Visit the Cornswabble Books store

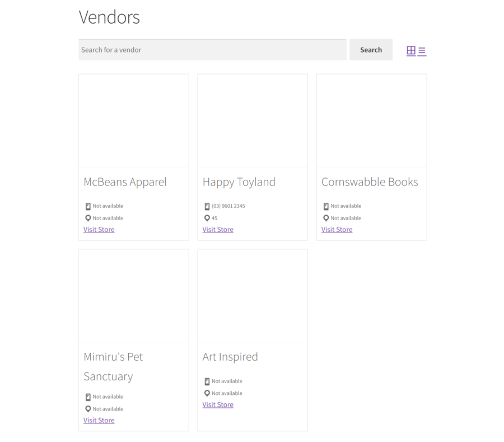coord(337,229)
